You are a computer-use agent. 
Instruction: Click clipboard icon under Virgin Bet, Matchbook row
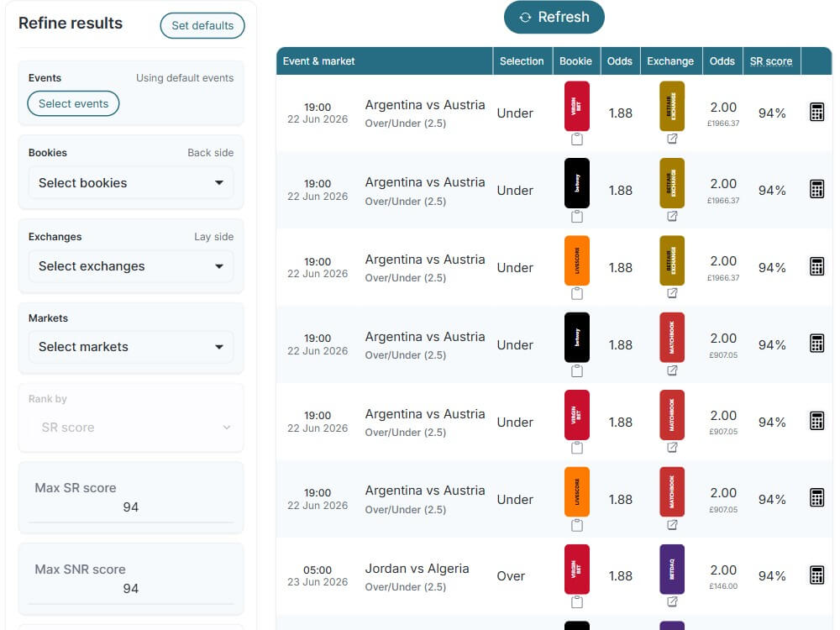[577, 448]
